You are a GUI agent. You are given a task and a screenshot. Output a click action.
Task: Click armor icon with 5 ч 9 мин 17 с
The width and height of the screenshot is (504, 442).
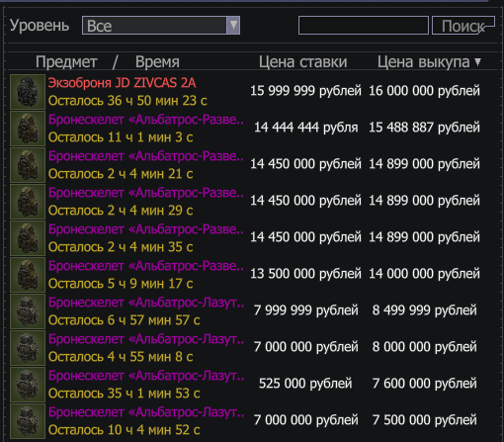click(28, 275)
